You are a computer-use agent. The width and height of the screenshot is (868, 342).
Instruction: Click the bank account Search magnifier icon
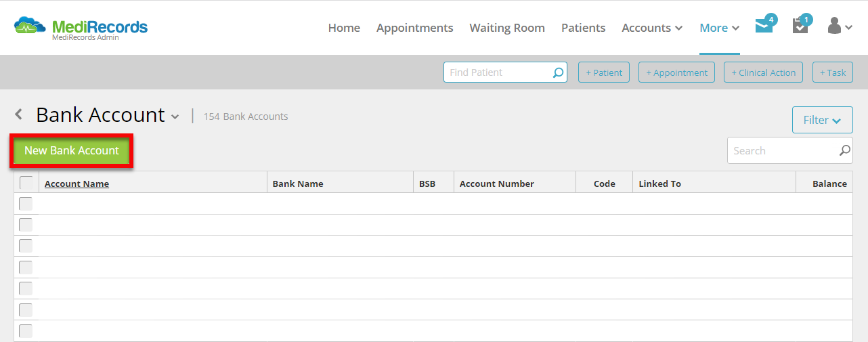pyautogui.click(x=844, y=150)
